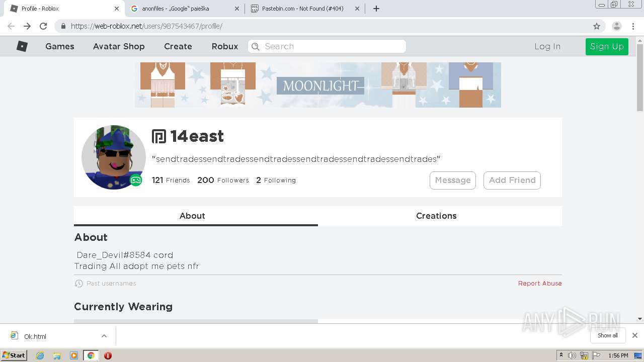Image resolution: width=644 pixels, height=362 pixels.
Task: Click the Report Abuse link
Action: [540, 284]
